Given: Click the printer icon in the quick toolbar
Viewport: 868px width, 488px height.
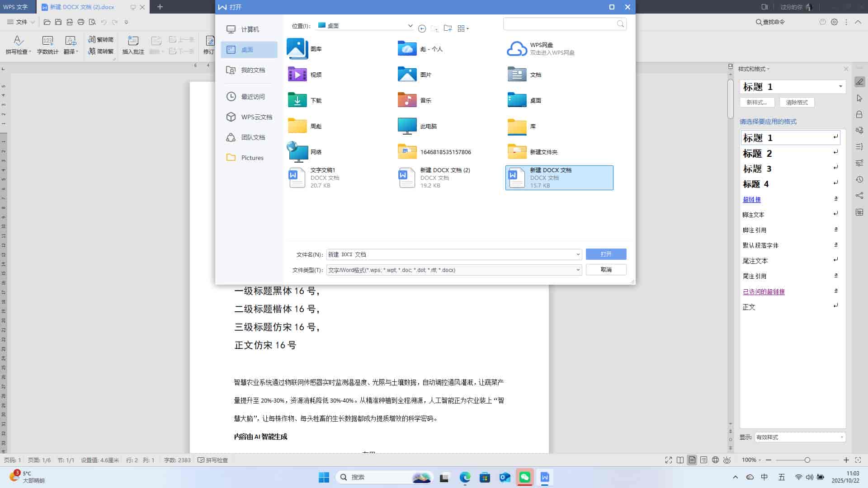Looking at the screenshot, I should [x=81, y=22].
